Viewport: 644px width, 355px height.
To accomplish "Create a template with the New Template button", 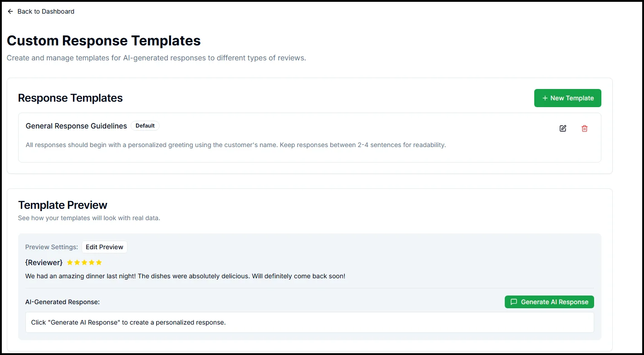I will [x=567, y=98].
